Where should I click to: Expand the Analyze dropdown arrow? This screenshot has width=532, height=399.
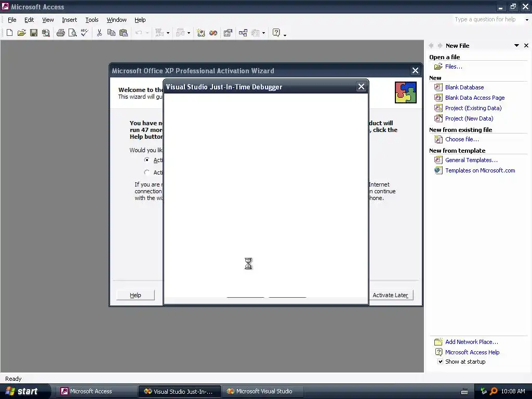189,33
